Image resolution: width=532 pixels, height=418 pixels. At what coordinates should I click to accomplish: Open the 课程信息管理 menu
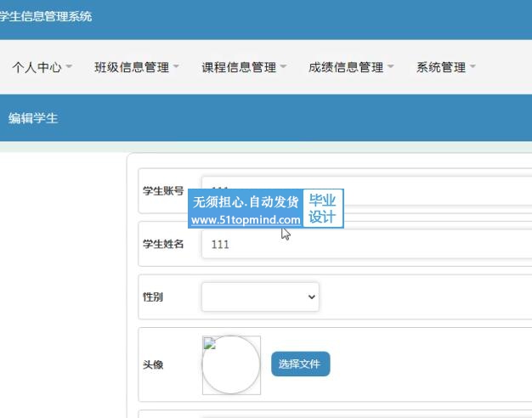(239, 67)
